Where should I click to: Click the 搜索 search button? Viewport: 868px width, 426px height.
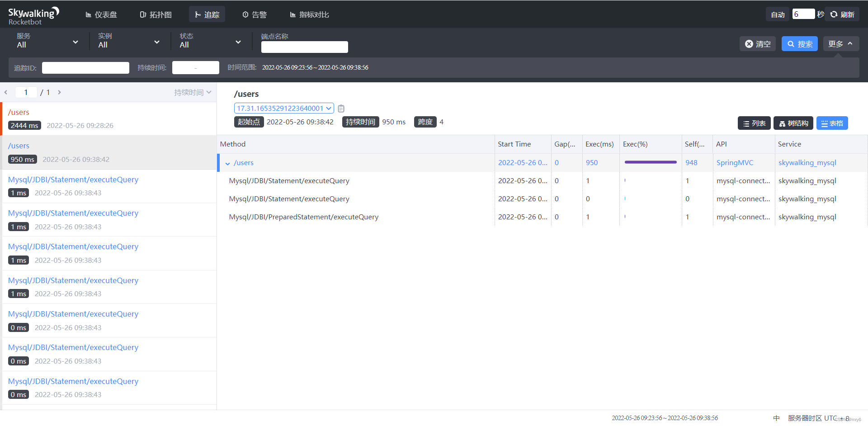point(800,44)
